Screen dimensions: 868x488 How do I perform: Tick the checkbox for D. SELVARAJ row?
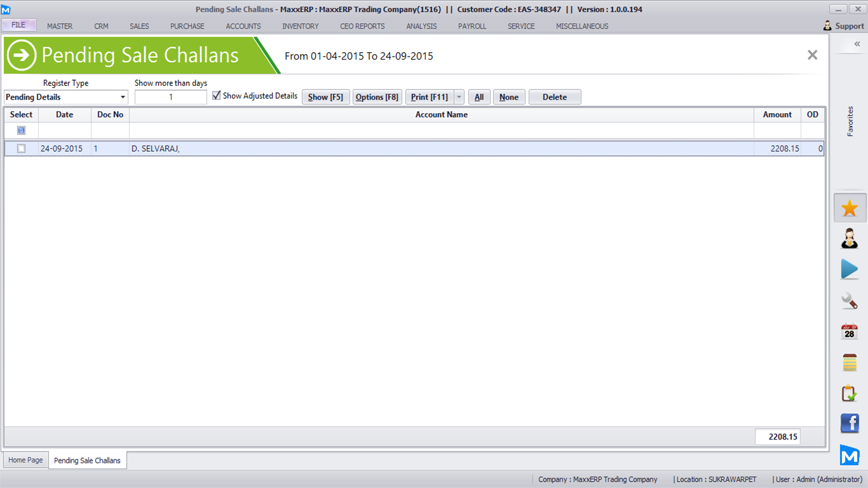22,149
